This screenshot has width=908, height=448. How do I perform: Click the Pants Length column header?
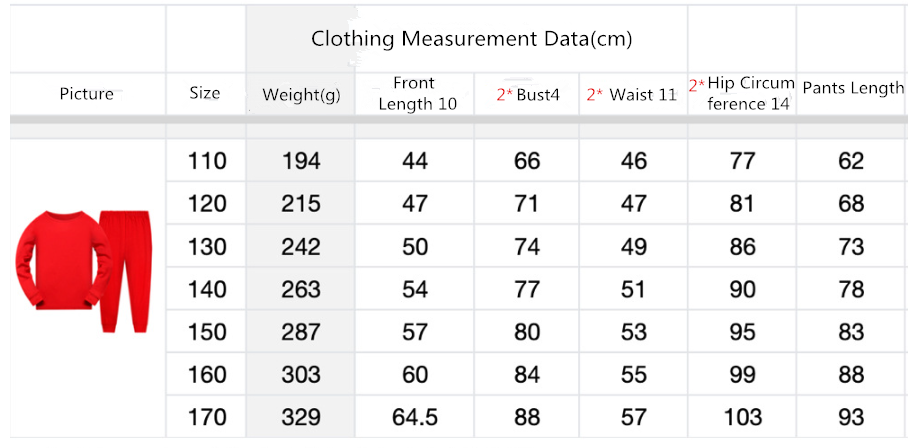(852, 88)
